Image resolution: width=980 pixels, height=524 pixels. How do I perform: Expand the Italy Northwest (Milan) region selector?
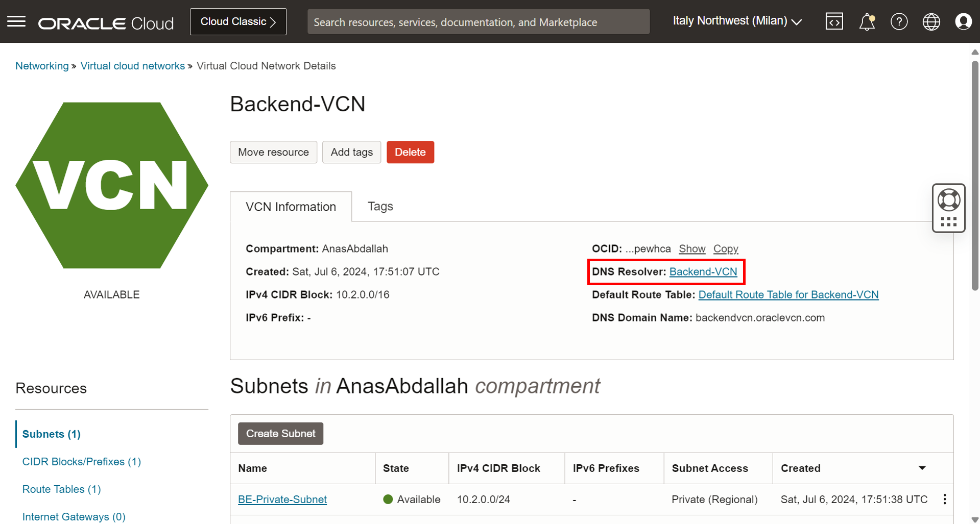(737, 21)
